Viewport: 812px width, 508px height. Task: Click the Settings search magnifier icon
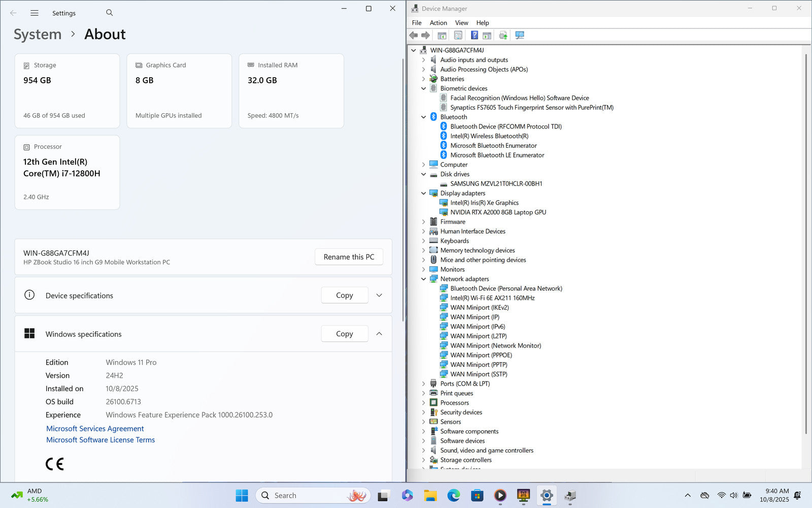pyautogui.click(x=110, y=13)
